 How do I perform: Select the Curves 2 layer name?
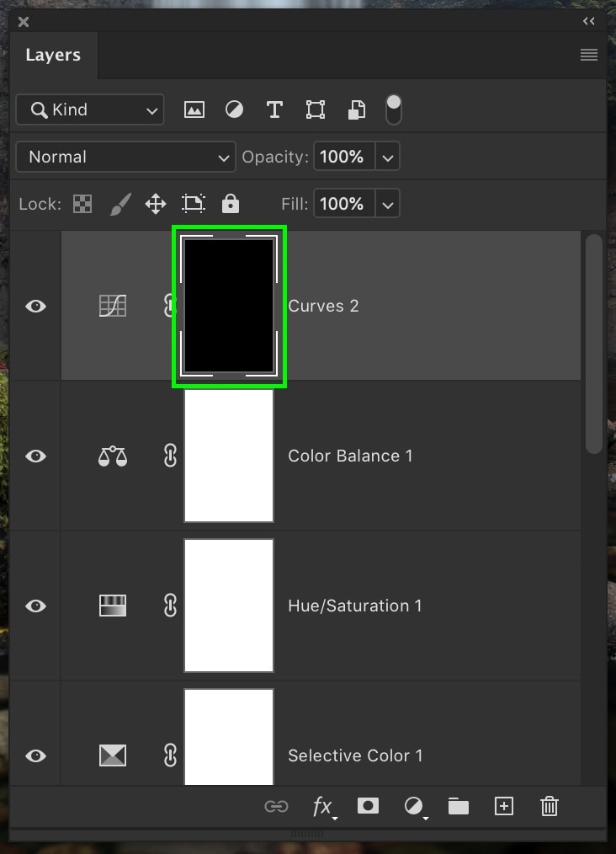click(323, 306)
